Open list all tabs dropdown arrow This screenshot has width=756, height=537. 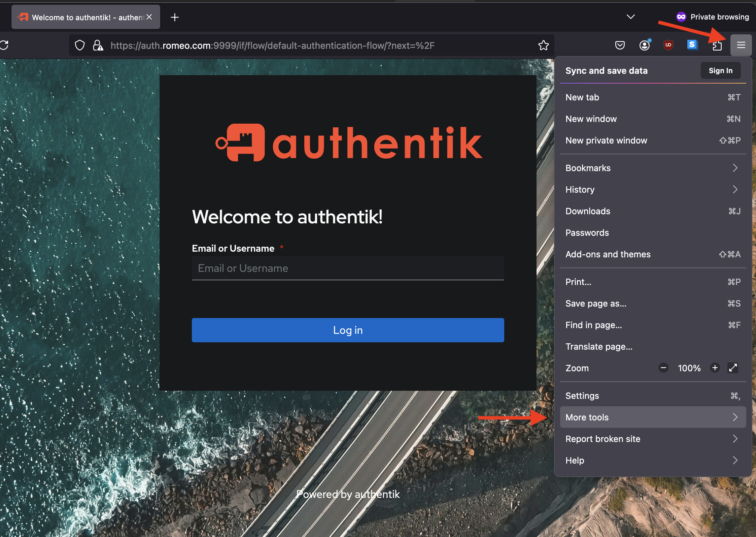[x=630, y=17]
